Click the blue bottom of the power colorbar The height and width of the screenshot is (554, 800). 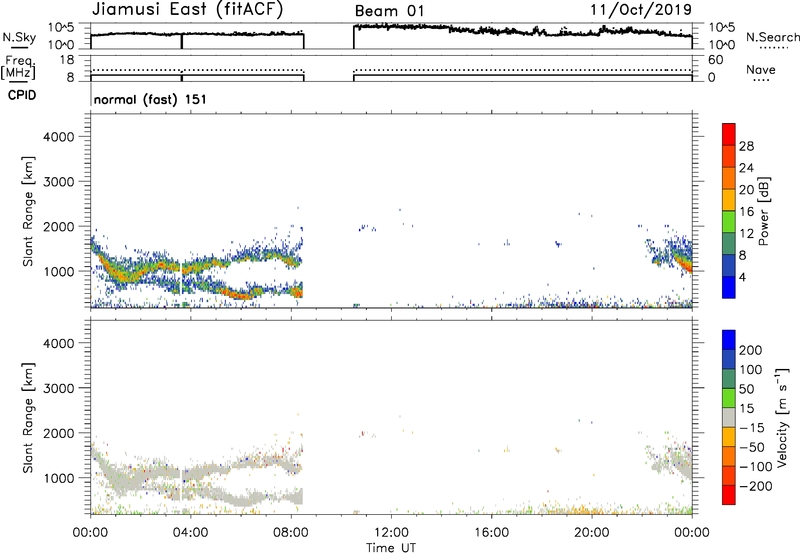[x=729, y=287]
